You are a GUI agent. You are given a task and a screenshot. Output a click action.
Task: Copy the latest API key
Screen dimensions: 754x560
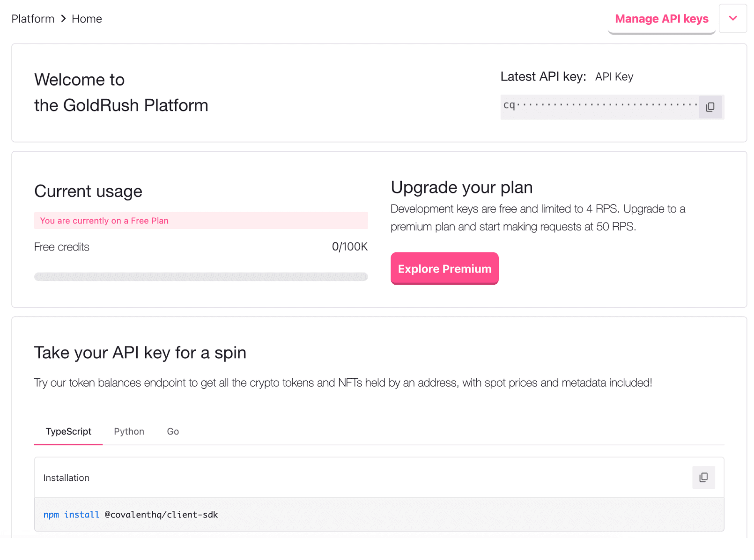tap(710, 107)
